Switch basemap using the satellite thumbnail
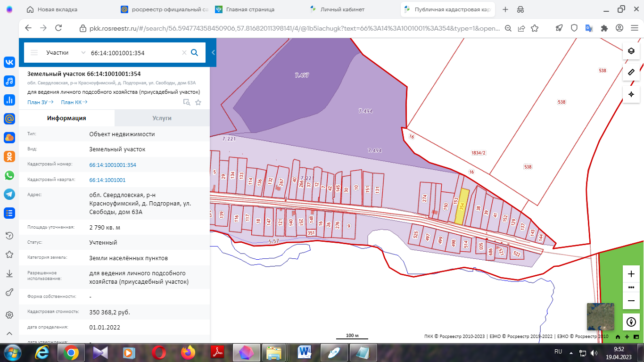The width and height of the screenshot is (644, 362). point(600,317)
